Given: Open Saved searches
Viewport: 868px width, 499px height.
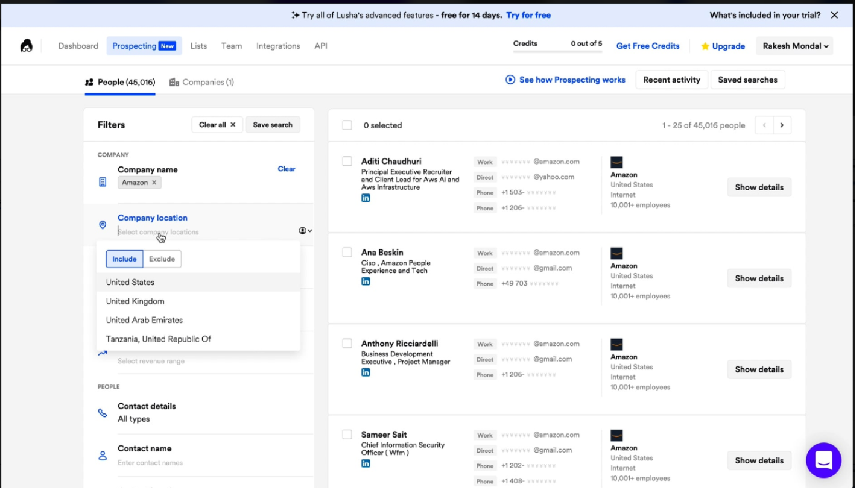Looking at the screenshot, I should tap(748, 80).
